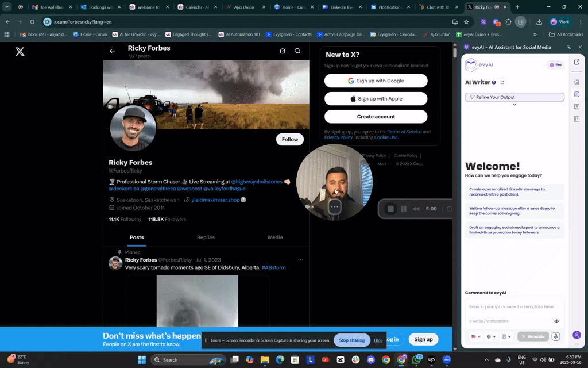
Task: Click the install app icon in address bar
Action: [x=455, y=22]
